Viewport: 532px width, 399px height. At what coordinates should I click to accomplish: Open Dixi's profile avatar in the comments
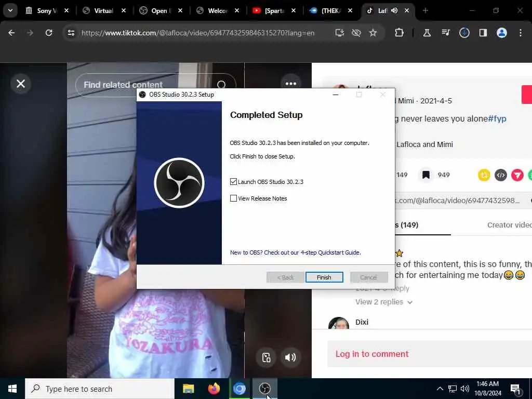click(339, 323)
